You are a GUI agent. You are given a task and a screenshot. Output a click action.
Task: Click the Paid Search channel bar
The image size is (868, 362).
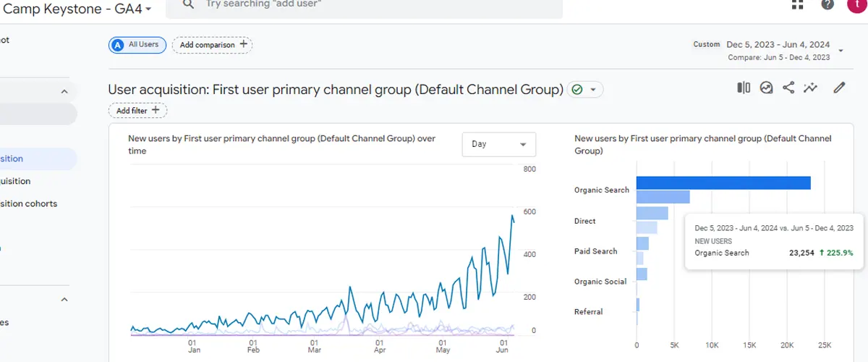[x=642, y=244]
